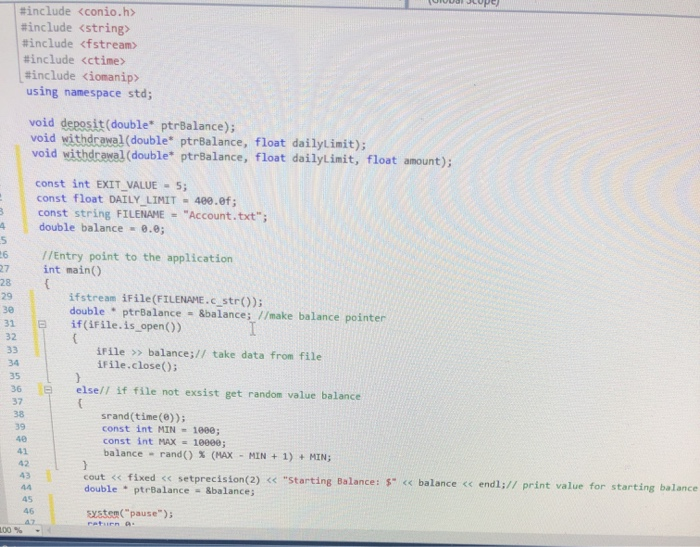Click the 'srand(time(0));' line
The image size is (700, 547).
coord(143,417)
